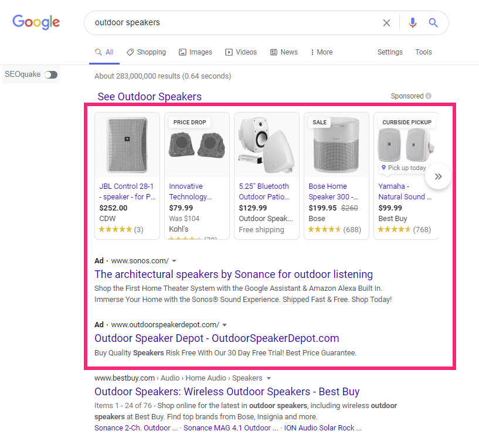Click the Free shipping label

[x=261, y=230]
